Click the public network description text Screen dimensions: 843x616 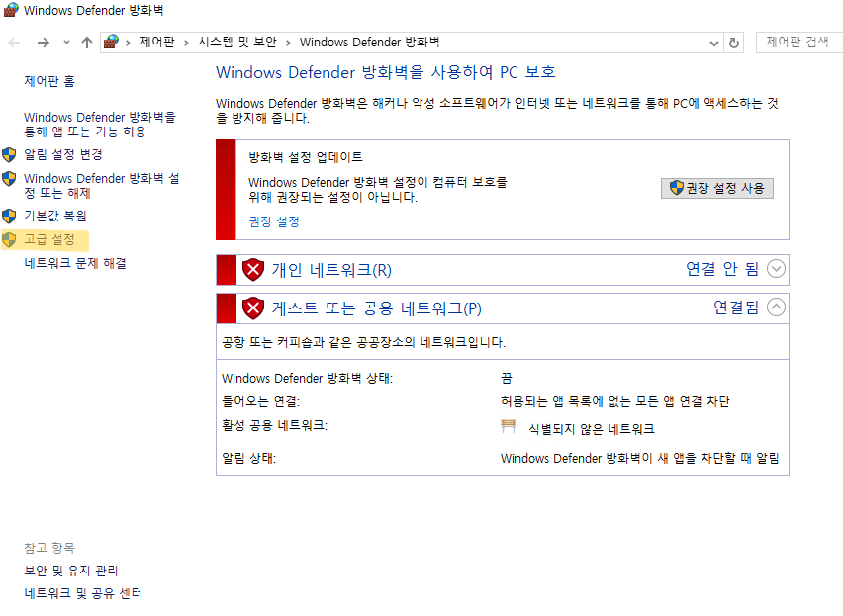click(363, 342)
